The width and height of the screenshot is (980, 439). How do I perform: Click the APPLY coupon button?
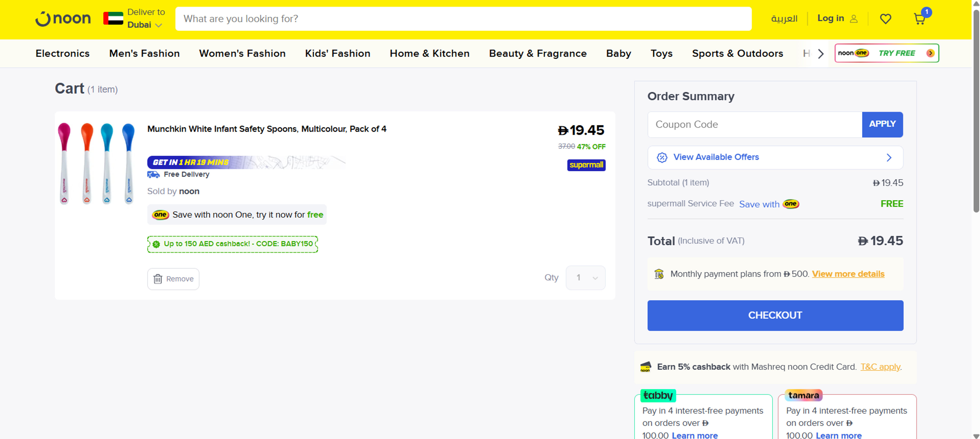(882, 124)
